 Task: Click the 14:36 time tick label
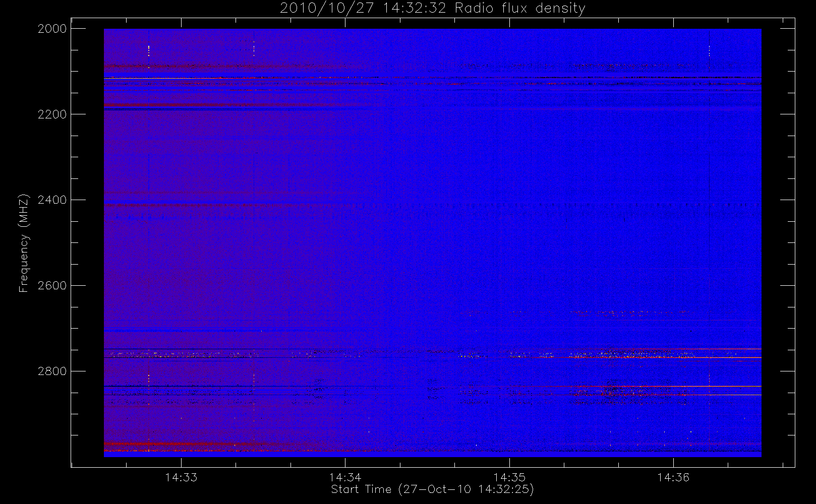point(673,477)
